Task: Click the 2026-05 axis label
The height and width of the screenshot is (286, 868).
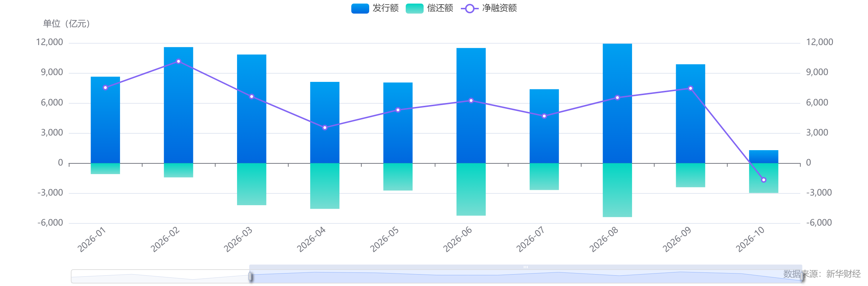Action: tap(384, 240)
